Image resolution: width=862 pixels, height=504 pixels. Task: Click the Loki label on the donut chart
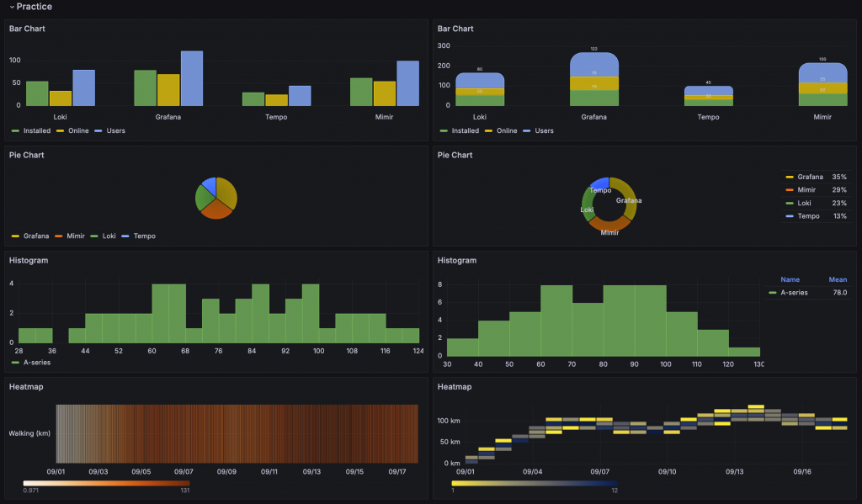[587, 210]
